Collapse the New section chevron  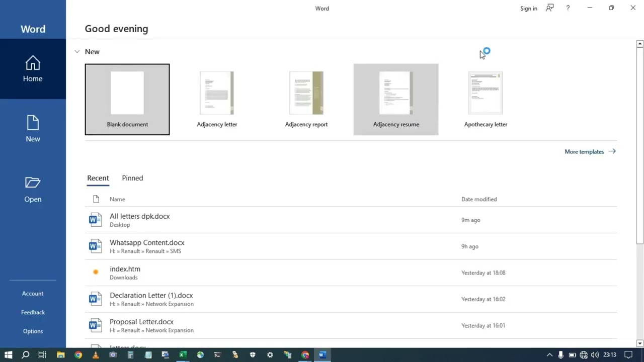pos(77,52)
